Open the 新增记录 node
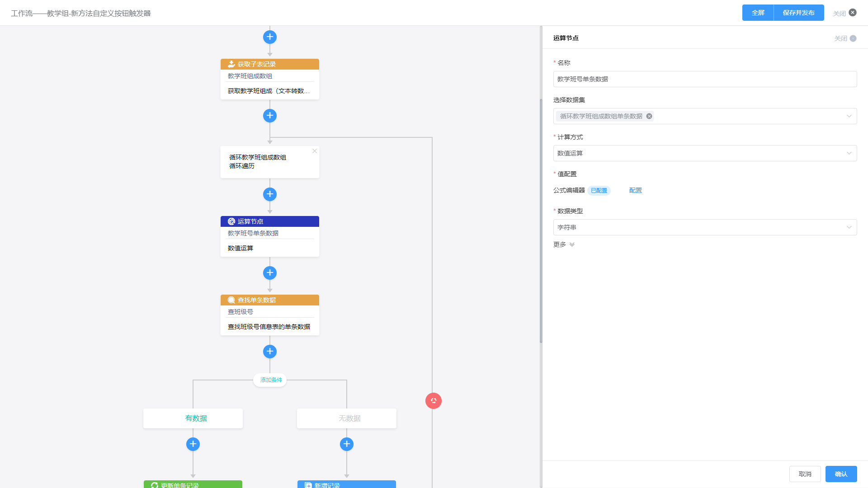The width and height of the screenshot is (868, 488). pos(347,484)
